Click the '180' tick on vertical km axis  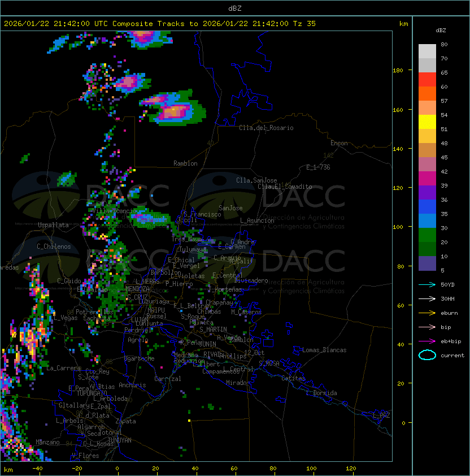(x=398, y=71)
